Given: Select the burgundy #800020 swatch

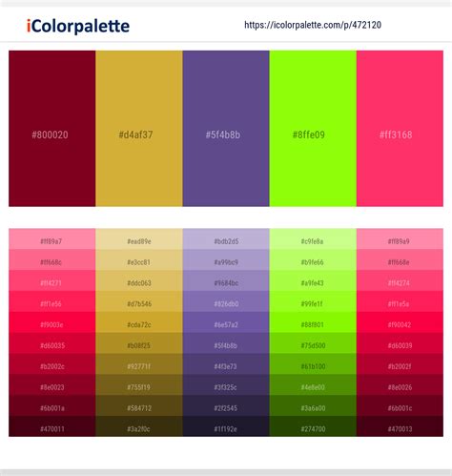Looking at the screenshot, I should (52, 129).
